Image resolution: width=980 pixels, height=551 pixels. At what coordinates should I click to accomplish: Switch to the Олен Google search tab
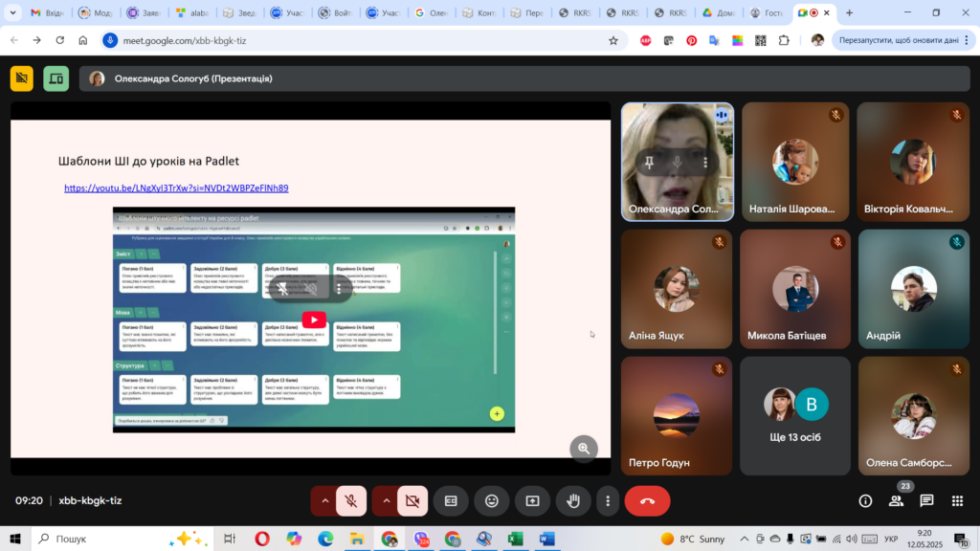click(432, 12)
